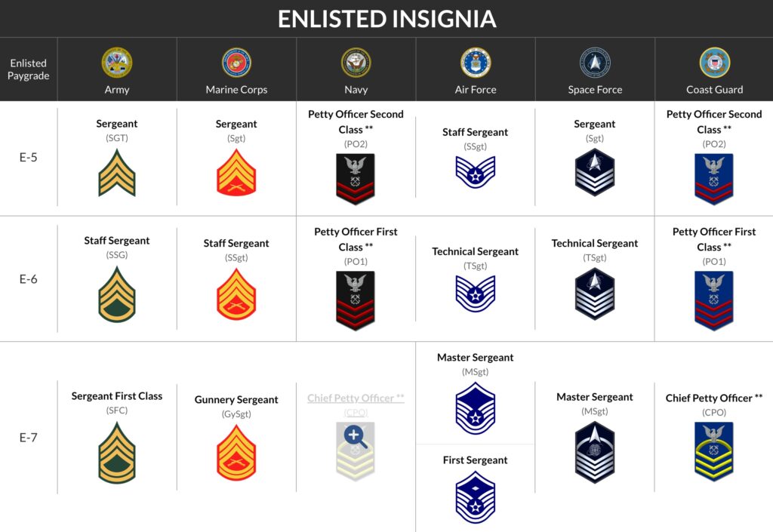Screen dimensions: 773x532
Task: Click the Army seal emblem
Action: 117,63
